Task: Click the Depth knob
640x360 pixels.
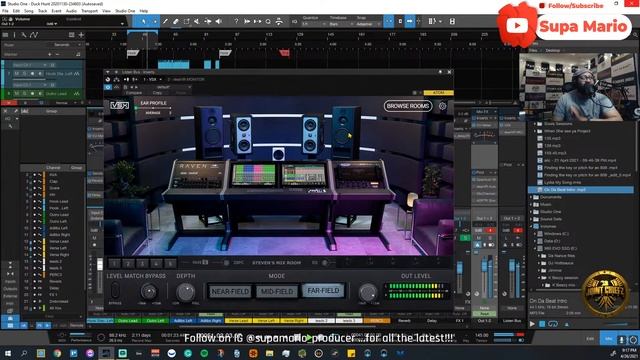Action: point(186,292)
